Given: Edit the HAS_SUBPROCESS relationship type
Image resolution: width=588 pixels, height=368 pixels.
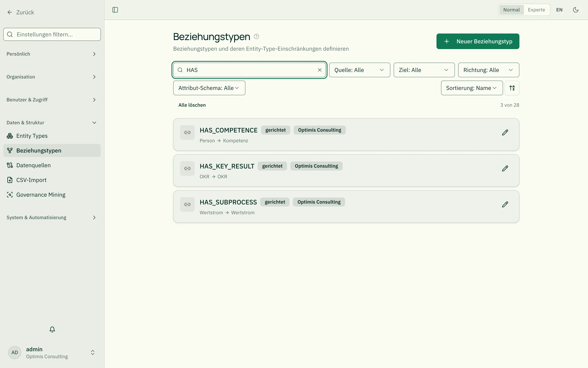Looking at the screenshot, I should (505, 204).
